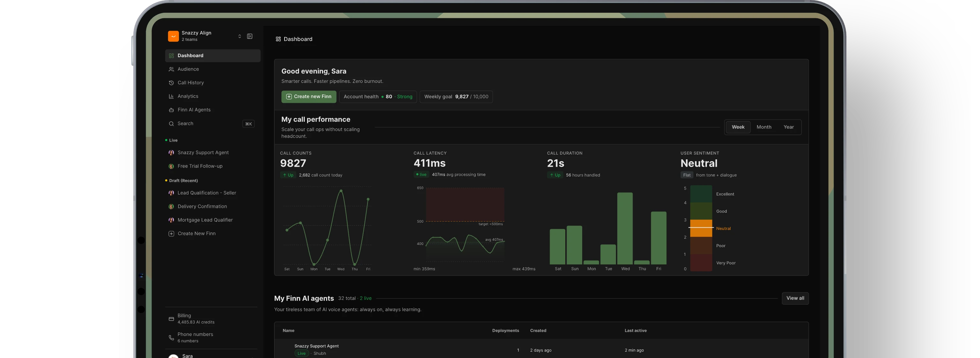980x358 pixels.
Task: Click the Search magnifier icon
Action: [x=171, y=123]
